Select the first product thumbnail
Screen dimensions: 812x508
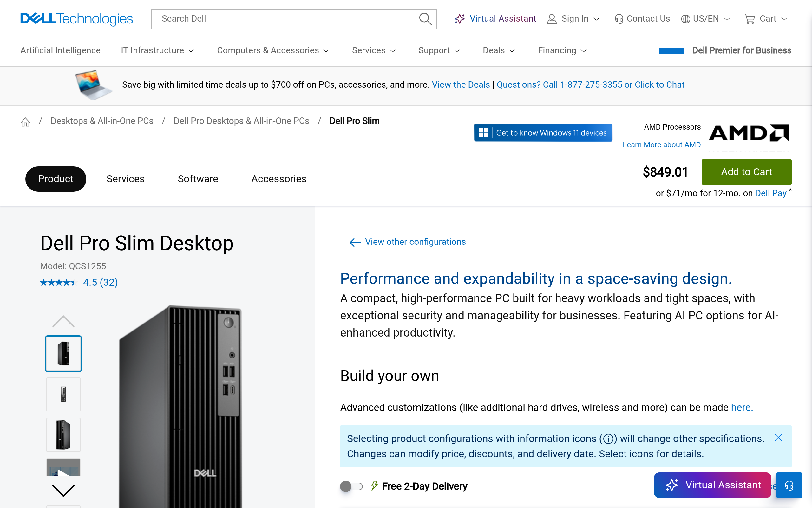tap(63, 353)
